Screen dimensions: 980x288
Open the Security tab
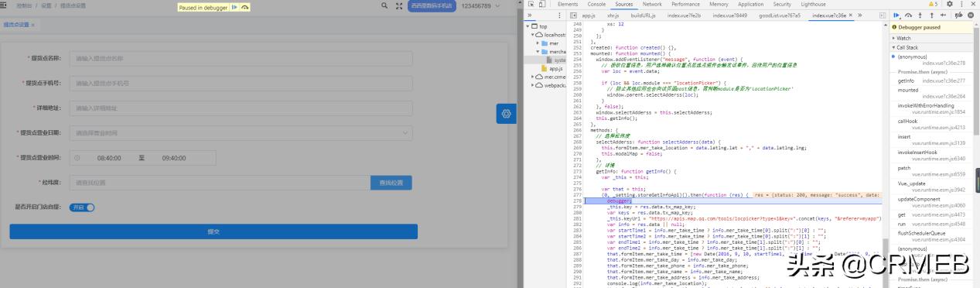pyautogui.click(x=782, y=5)
